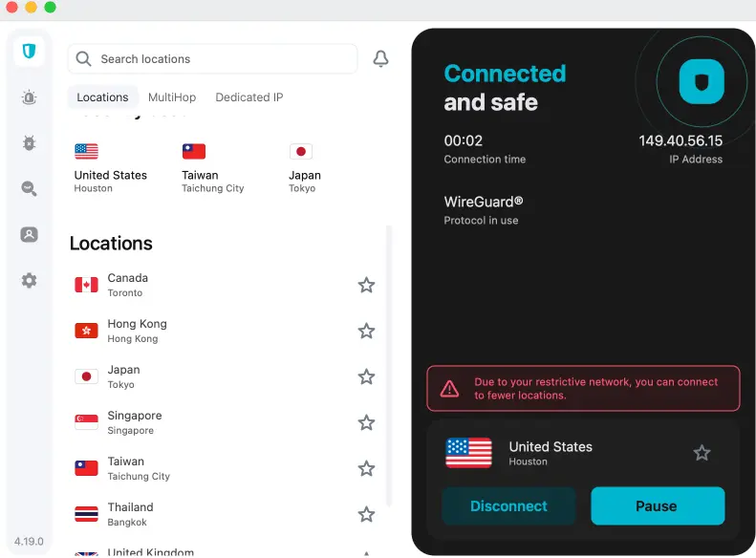Select recent United States Houston location
Screen dimensions: 756x558
(x=111, y=168)
